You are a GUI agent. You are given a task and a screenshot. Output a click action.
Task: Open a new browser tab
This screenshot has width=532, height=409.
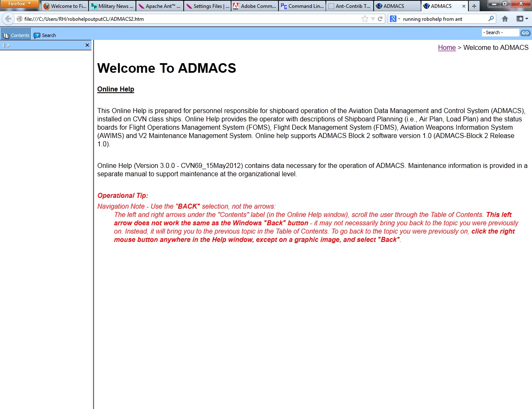pyautogui.click(x=474, y=6)
